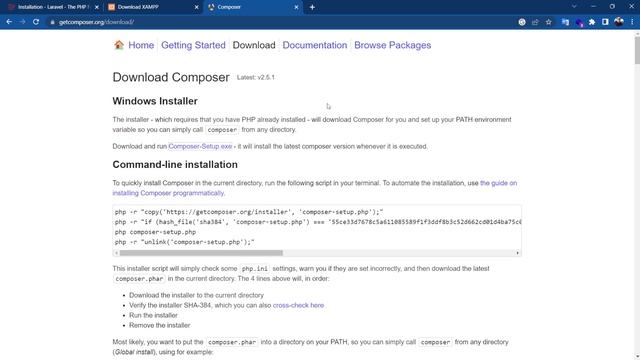Click the unlink('composer-setup.php') code line
This screenshot has height=360, width=640.
[184, 242]
